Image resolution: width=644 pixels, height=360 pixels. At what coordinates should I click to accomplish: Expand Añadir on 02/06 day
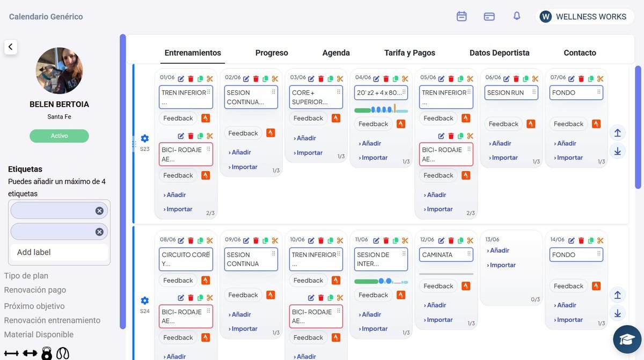click(239, 152)
